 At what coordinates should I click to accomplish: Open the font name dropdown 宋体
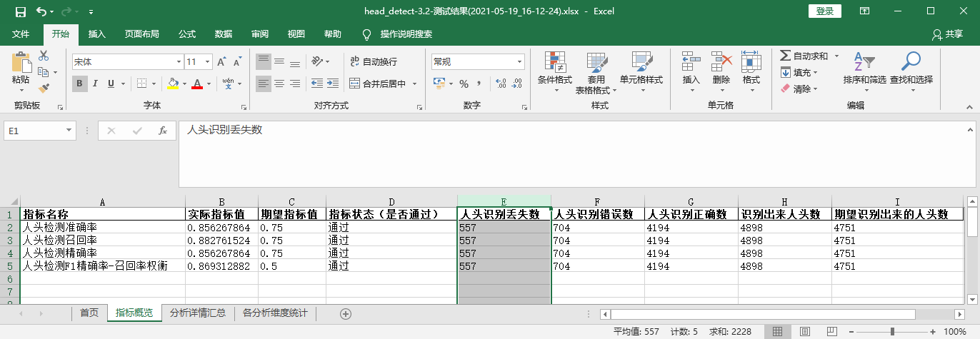point(127,62)
